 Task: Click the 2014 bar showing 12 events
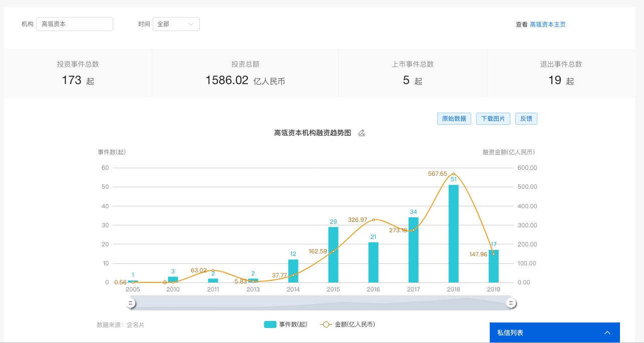[293, 271]
